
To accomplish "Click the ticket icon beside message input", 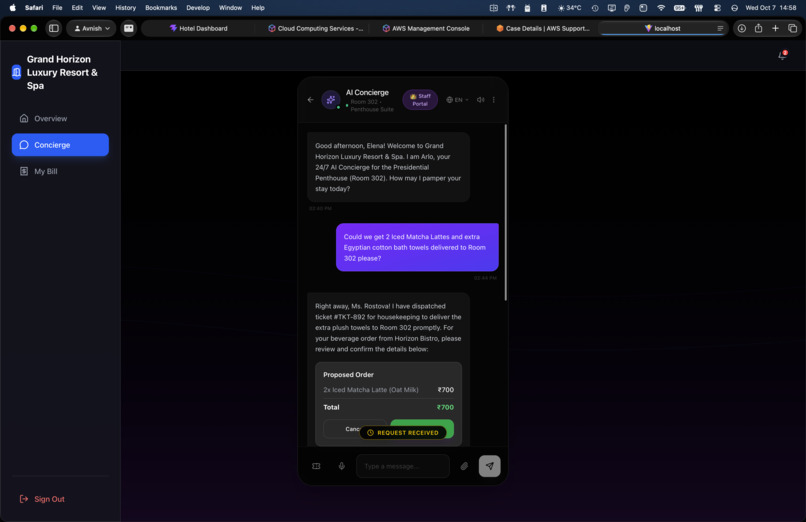I will (x=316, y=466).
